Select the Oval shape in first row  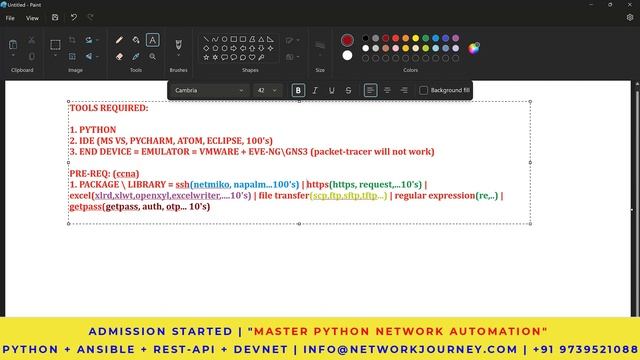[x=224, y=39]
